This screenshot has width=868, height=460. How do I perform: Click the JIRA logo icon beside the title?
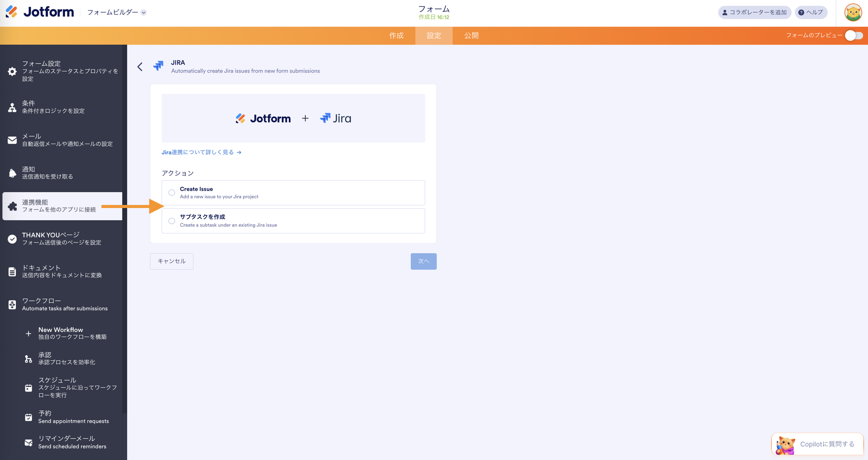158,66
